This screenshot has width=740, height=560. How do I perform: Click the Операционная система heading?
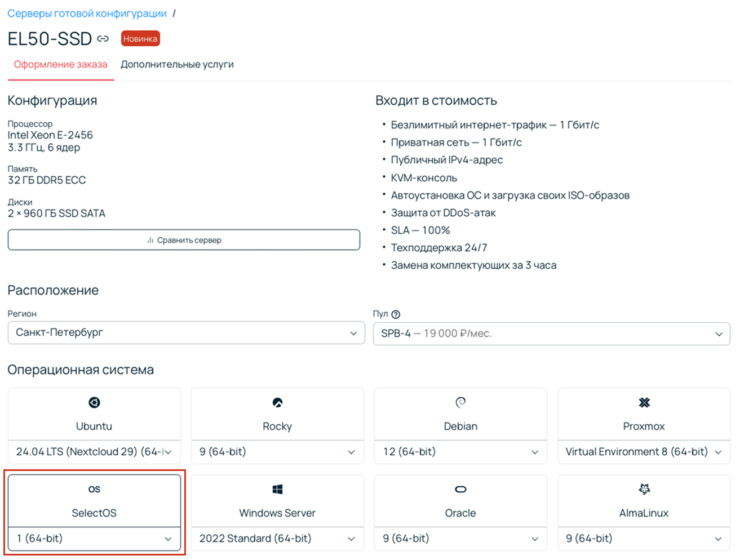coord(81,370)
